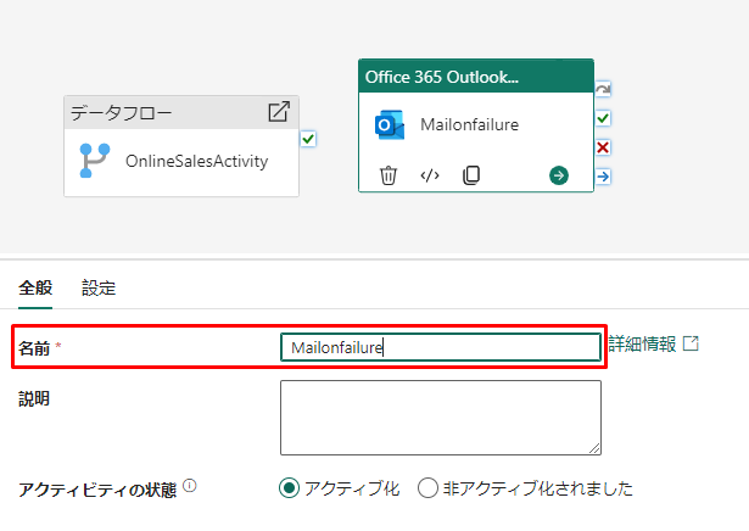Click inside the 説明 text area
Viewport: 749px width, 531px height.
pos(440,417)
